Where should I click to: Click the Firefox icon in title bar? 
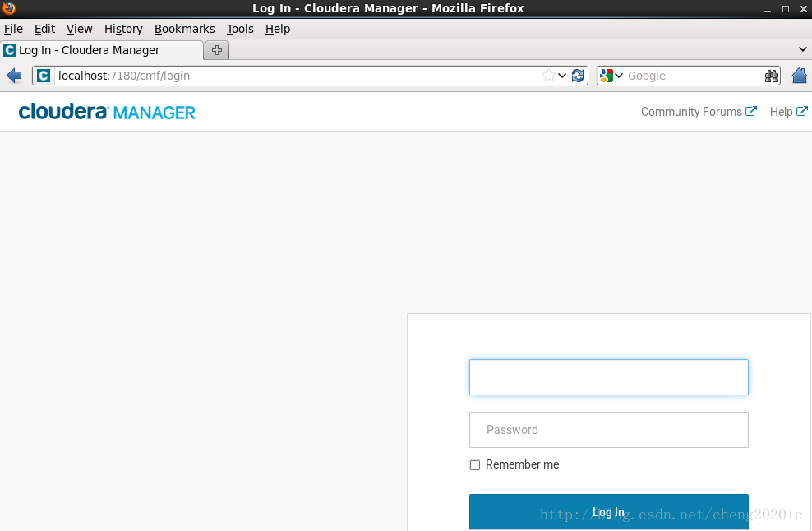[x=9, y=7]
